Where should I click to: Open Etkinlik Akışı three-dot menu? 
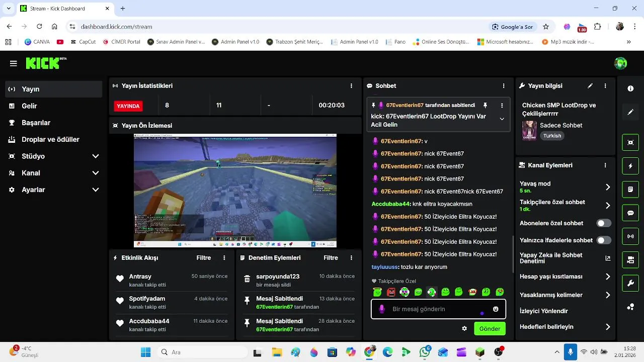224,258
